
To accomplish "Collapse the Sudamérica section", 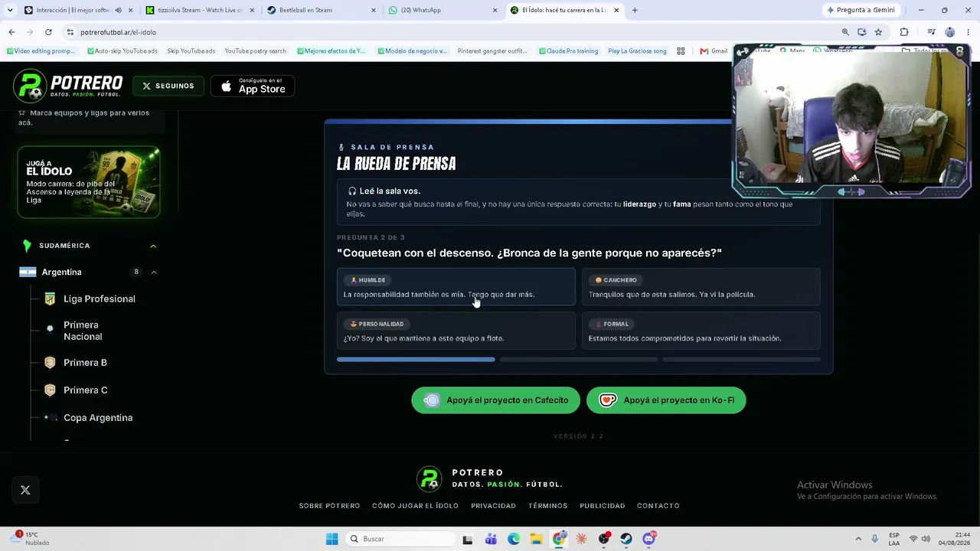I will click(153, 246).
